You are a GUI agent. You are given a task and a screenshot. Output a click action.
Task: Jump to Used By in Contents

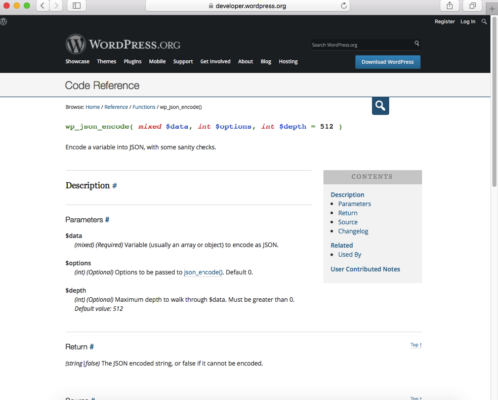(350, 255)
